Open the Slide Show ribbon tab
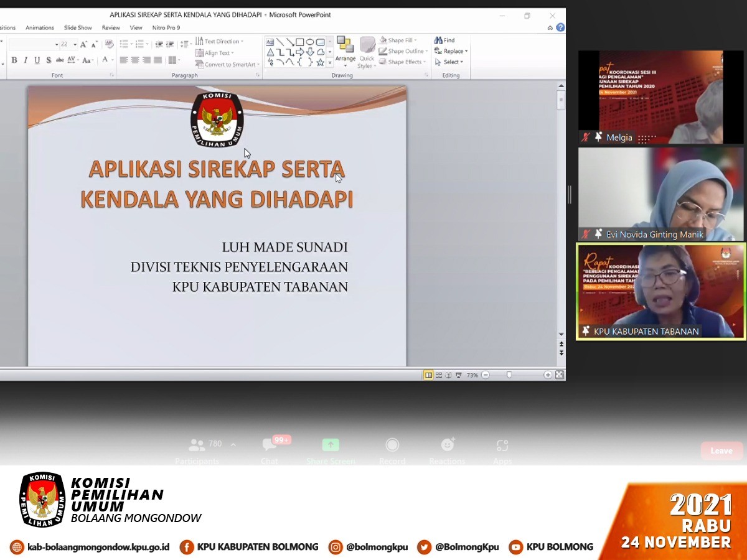Screen dimensions: 747x560 point(78,28)
